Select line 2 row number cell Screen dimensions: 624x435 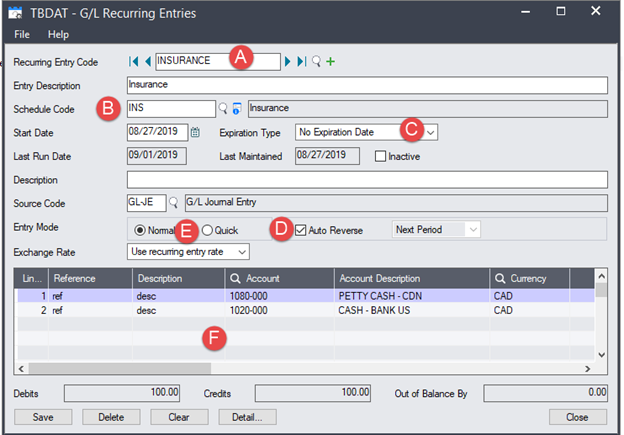33,310
